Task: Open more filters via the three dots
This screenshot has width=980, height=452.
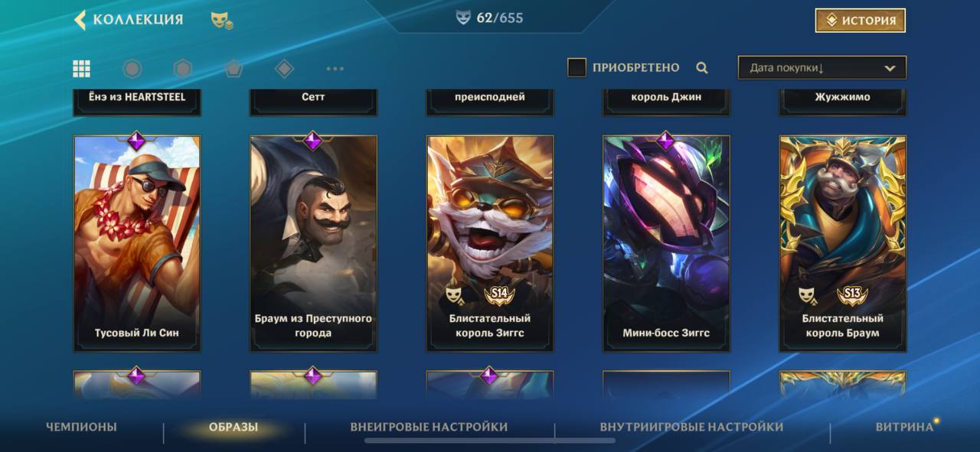Action: 335,69
